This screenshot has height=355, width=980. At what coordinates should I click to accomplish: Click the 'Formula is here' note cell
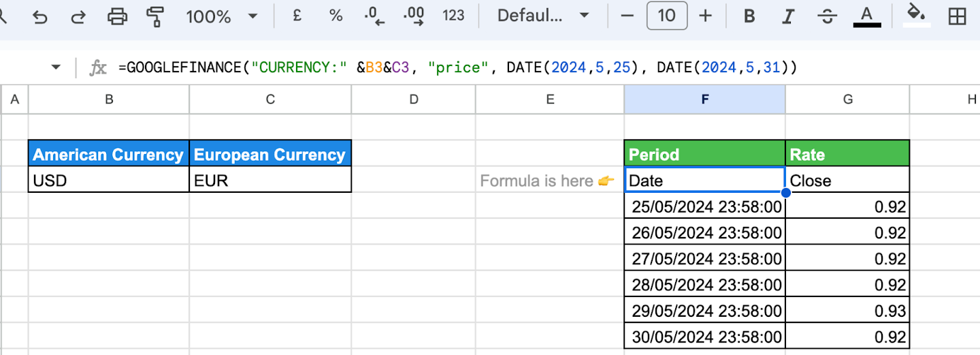(550, 180)
